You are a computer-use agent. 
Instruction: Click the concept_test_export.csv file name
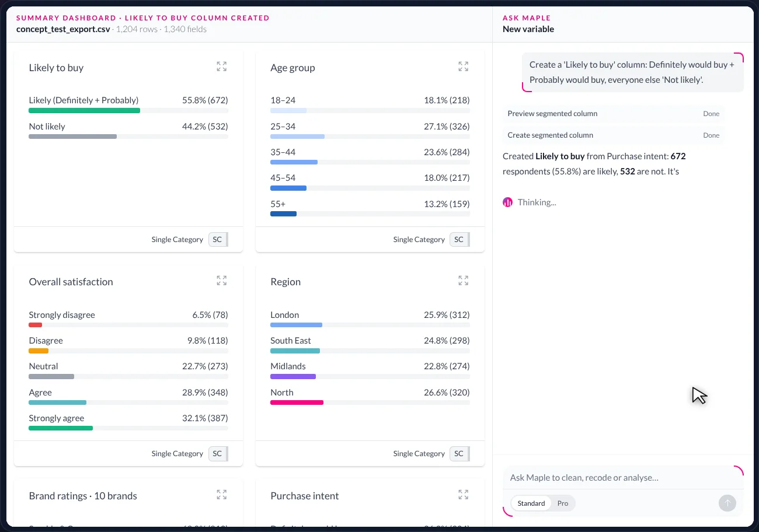coord(63,29)
